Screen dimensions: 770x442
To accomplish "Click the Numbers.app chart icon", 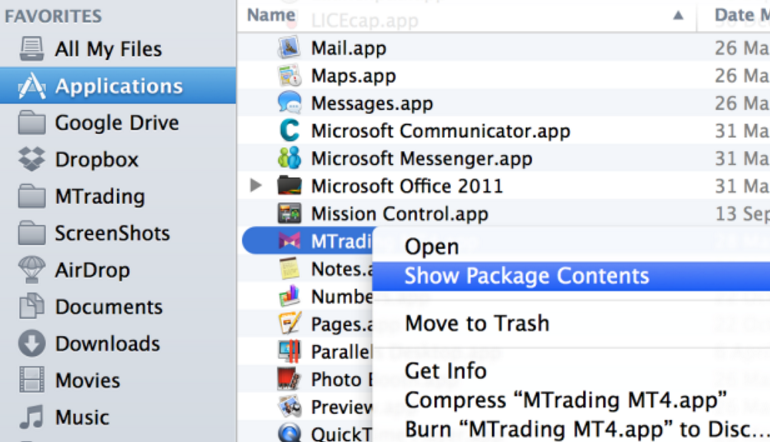I will point(289,296).
